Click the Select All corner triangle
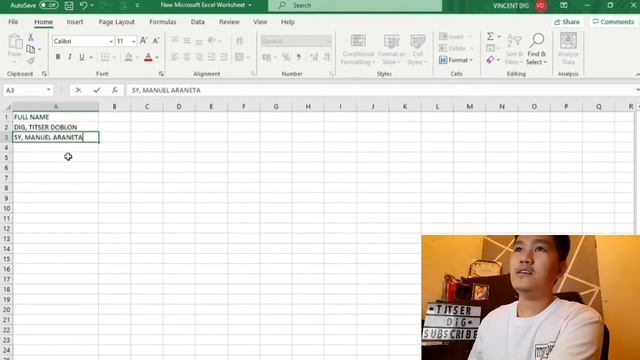 point(7,107)
